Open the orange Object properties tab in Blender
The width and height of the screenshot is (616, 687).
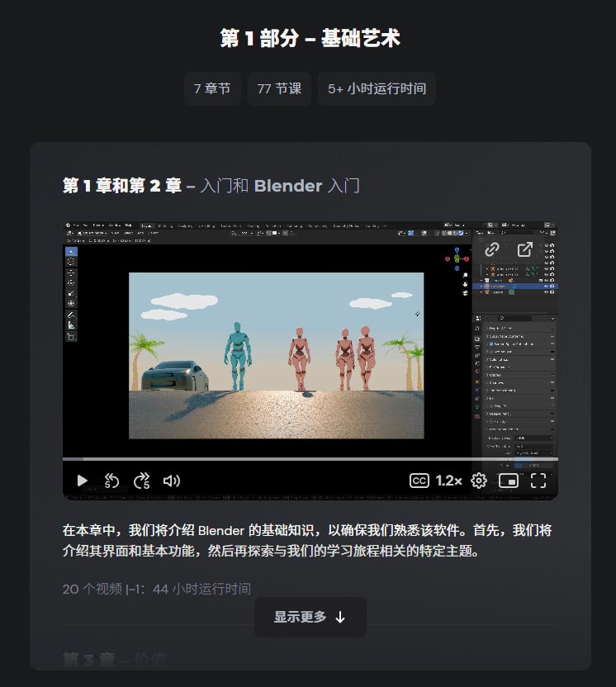(477, 381)
